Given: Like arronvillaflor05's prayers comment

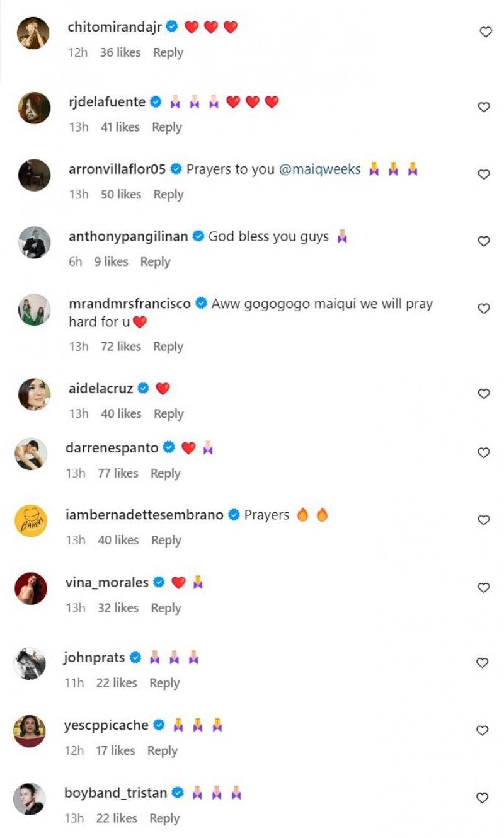Looking at the screenshot, I should [484, 175].
